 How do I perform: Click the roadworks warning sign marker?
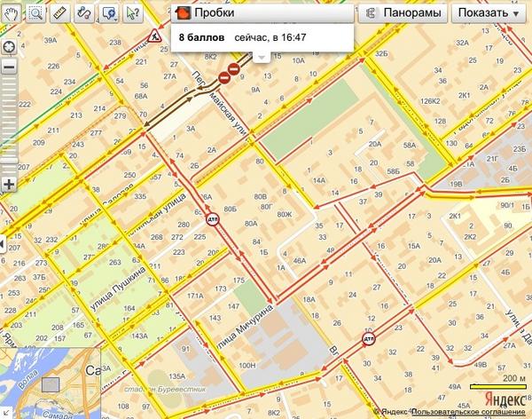pyautogui.click(x=154, y=36)
